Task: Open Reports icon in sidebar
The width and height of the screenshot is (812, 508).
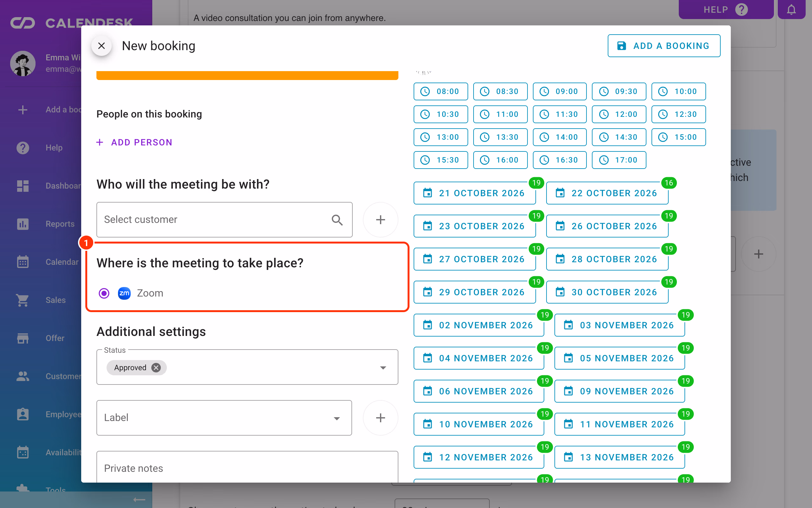Action: (23, 224)
